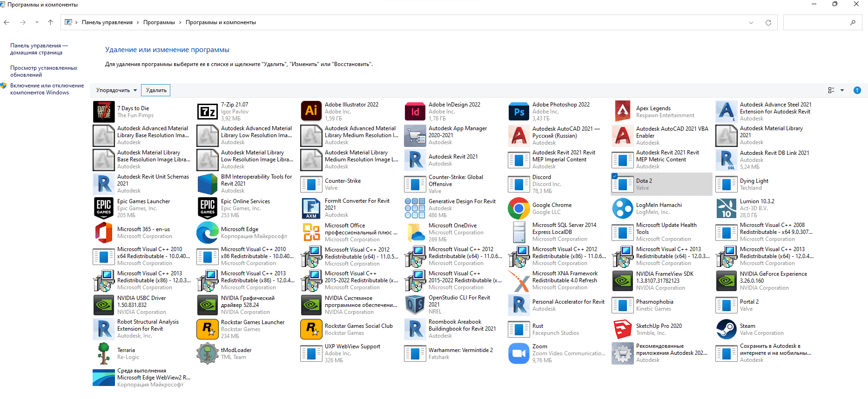Select Microsoft Update Health Tools entry

(661, 232)
